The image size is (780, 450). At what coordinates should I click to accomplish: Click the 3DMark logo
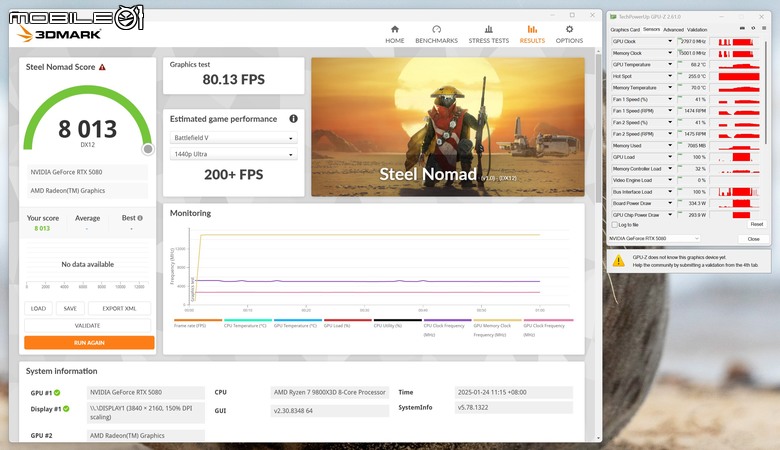pos(59,34)
